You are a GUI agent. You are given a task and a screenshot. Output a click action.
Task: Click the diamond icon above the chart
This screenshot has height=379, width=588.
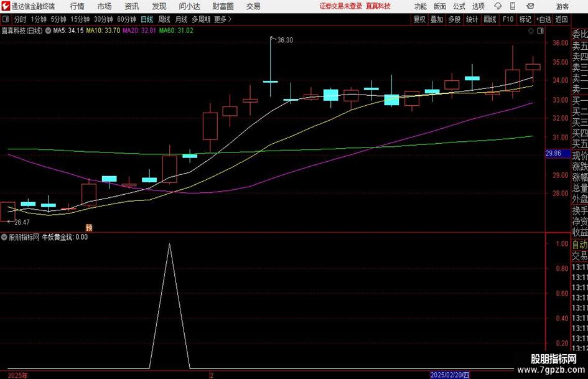(531, 31)
